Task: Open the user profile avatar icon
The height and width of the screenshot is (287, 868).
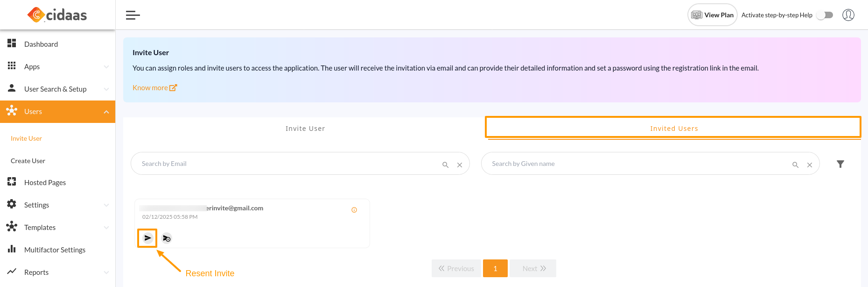Action: point(848,15)
